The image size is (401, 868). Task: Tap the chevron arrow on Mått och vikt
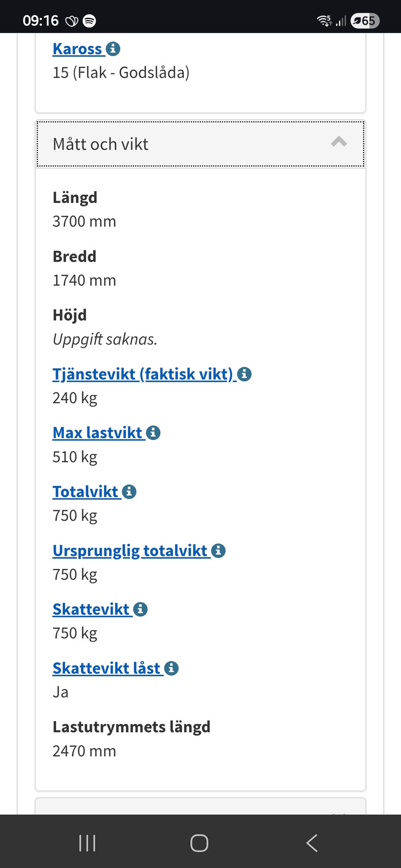[339, 142]
